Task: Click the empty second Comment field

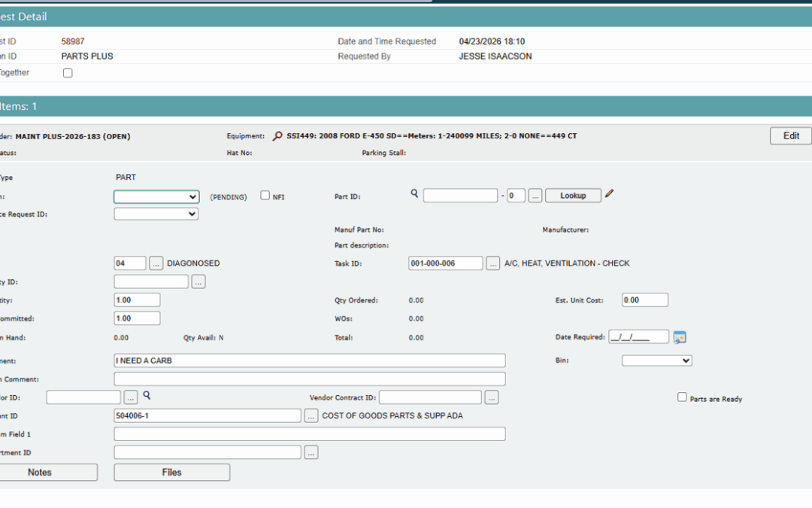Action: click(x=310, y=379)
